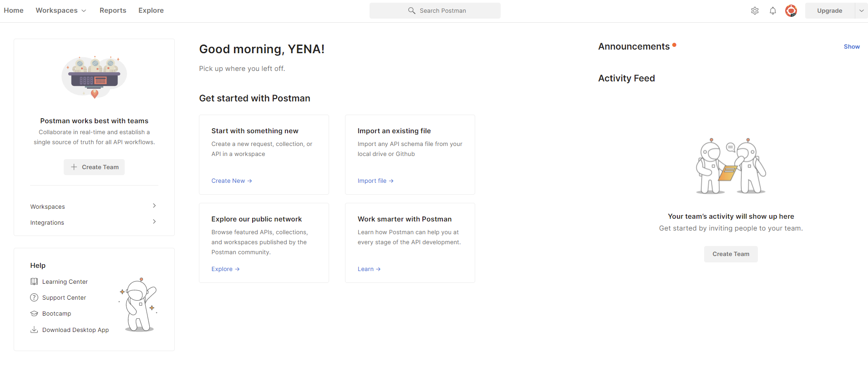Select the Start with something new card title
868x387 pixels.
(255, 131)
